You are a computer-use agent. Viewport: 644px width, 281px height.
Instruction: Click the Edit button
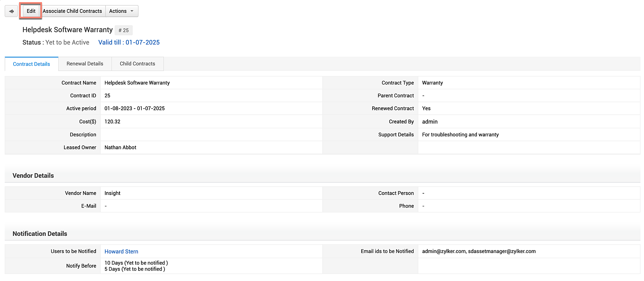pos(31,11)
